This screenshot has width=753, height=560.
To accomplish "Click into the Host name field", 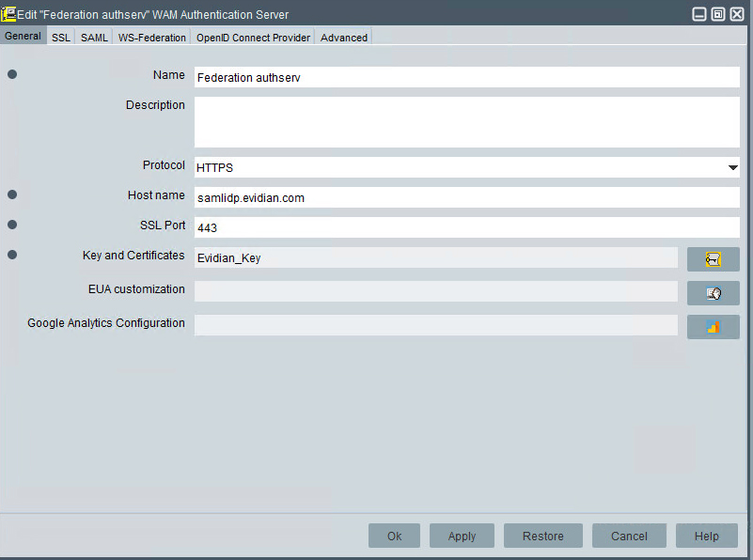I will tap(466, 198).
